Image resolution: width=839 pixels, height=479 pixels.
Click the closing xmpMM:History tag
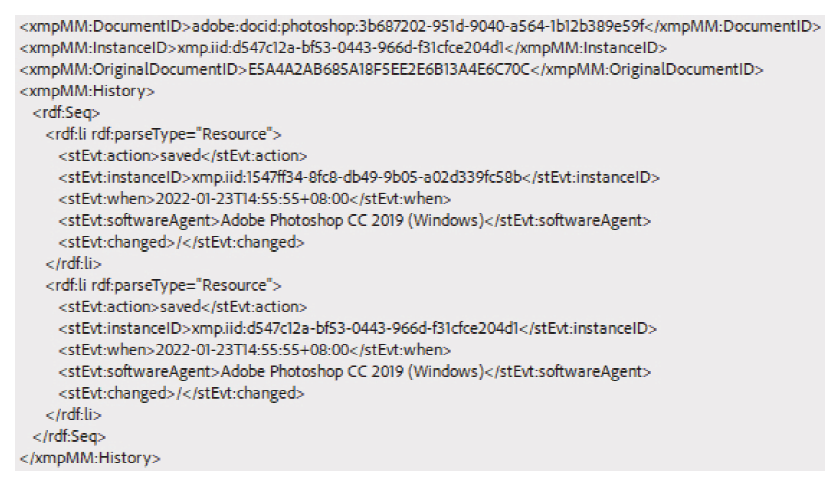[x=90, y=458]
